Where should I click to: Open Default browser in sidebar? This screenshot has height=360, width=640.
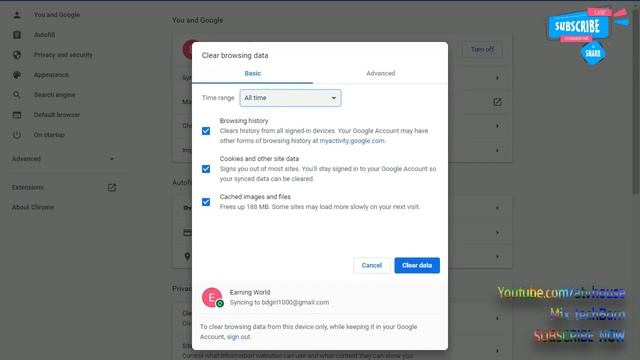click(x=57, y=115)
